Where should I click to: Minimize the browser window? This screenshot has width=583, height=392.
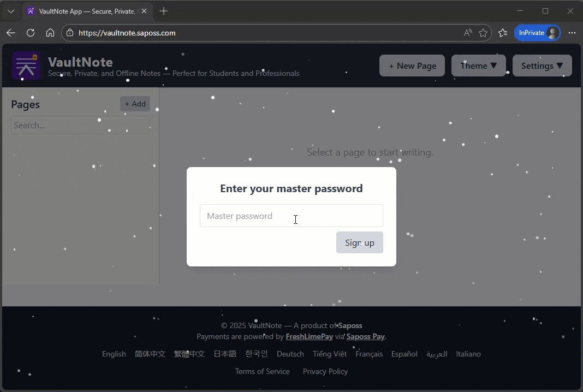520,11
